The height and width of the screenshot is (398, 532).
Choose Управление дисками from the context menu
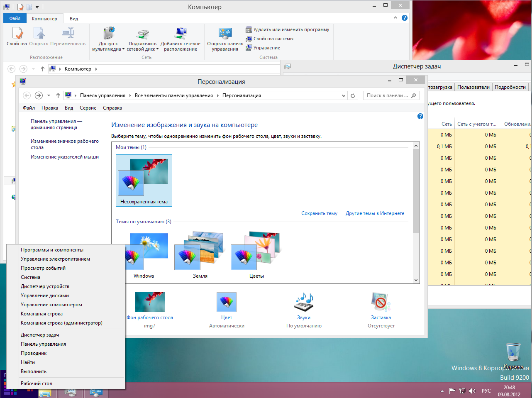tap(66, 295)
